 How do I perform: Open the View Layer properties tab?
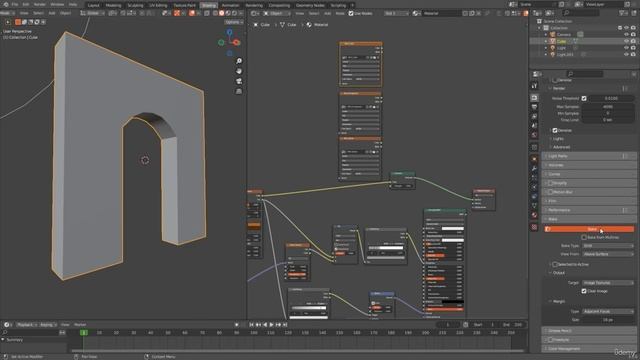(x=534, y=117)
